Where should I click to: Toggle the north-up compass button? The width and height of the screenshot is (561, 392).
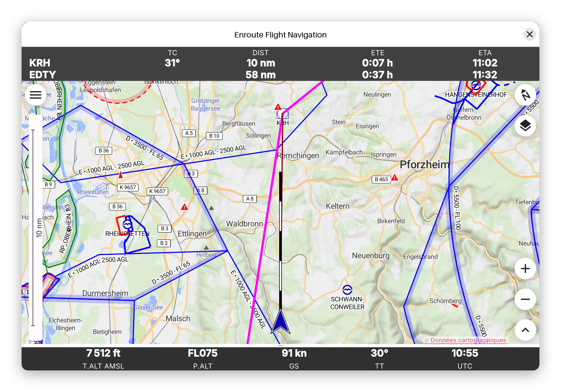click(525, 95)
